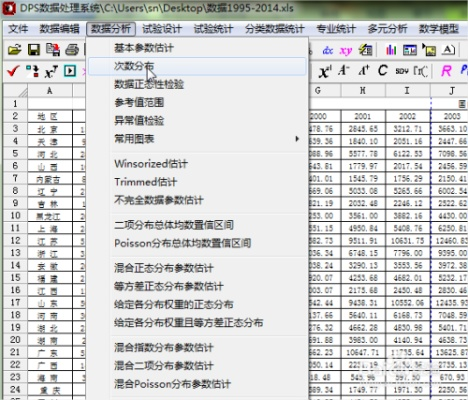Image resolution: width=468 pixels, height=400 pixels.
Task: Choose 混合正态分布参数估计
Action: click(x=197, y=268)
